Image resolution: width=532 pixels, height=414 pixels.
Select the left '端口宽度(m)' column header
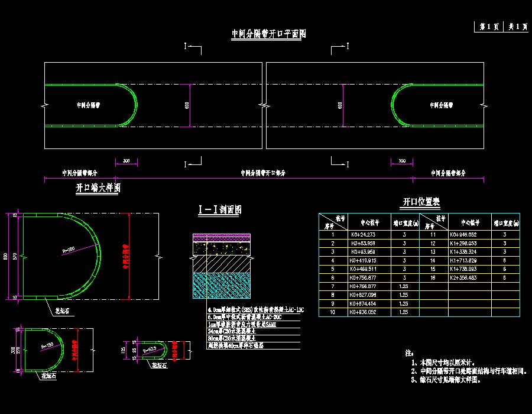tap(406, 223)
